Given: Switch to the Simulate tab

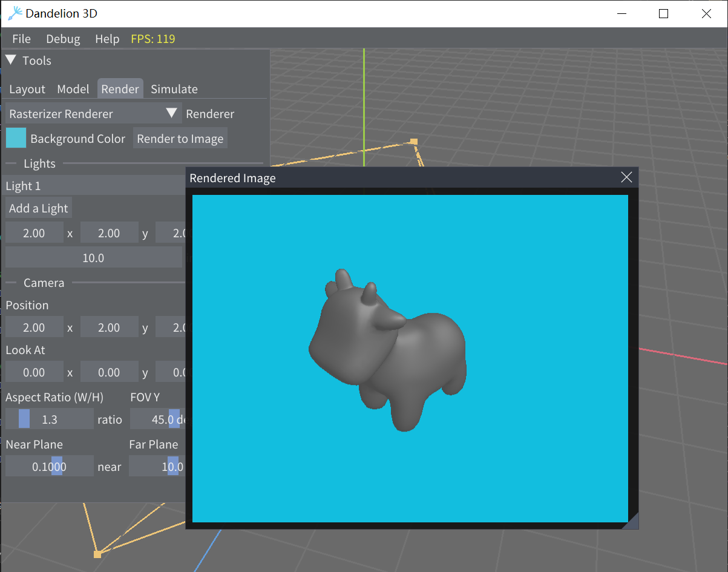Looking at the screenshot, I should click(x=174, y=89).
